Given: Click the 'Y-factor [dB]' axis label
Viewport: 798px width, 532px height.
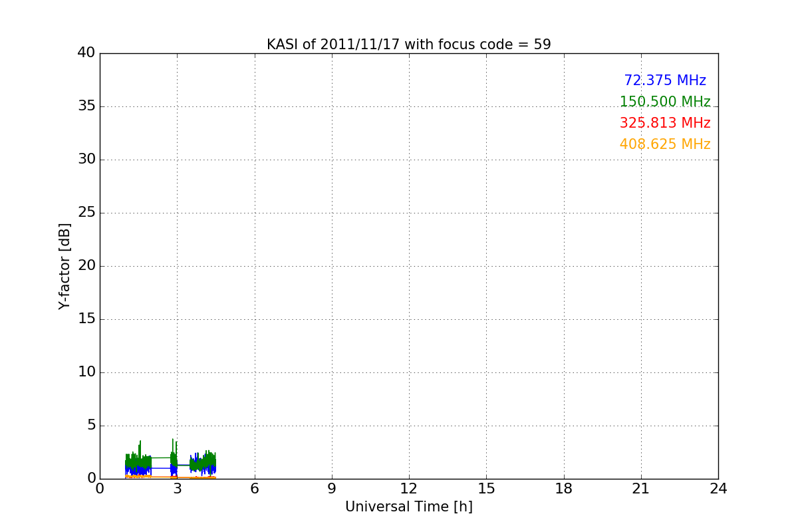Looking at the screenshot, I should [65, 266].
